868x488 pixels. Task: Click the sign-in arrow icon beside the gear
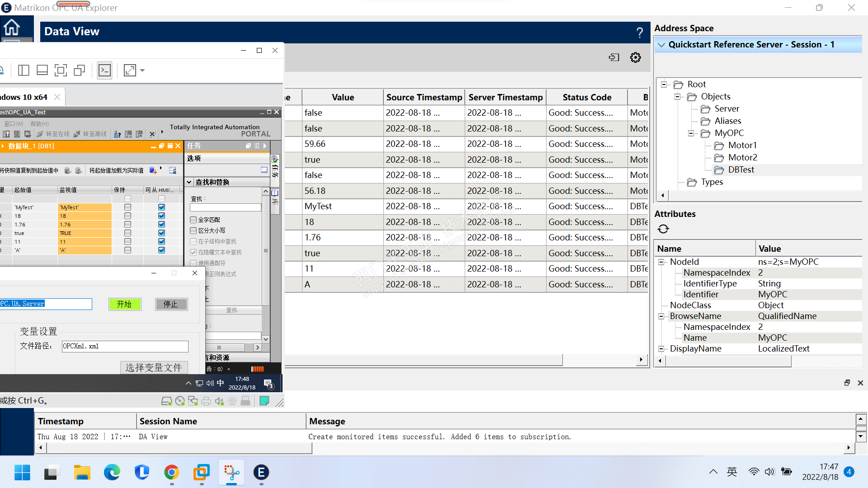pyautogui.click(x=613, y=57)
